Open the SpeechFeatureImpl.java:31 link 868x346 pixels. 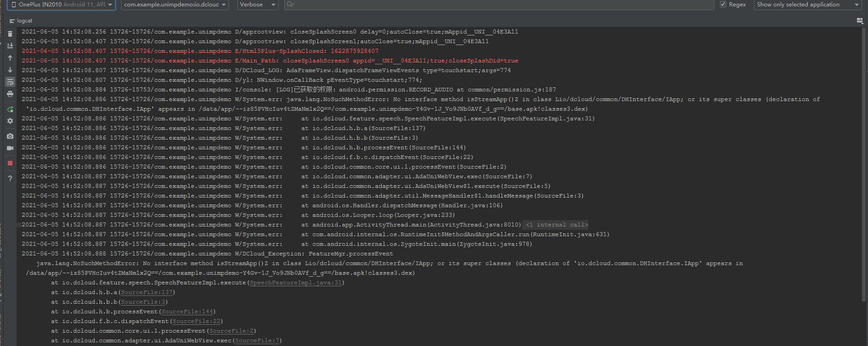(296, 283)
